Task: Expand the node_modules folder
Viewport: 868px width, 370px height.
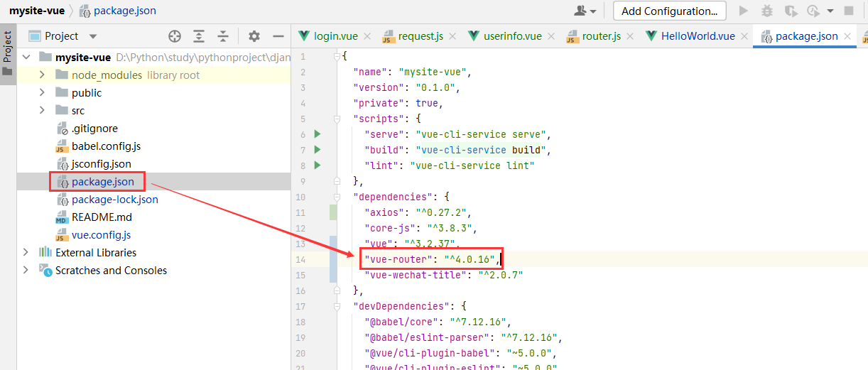Action: coord(42,75)
